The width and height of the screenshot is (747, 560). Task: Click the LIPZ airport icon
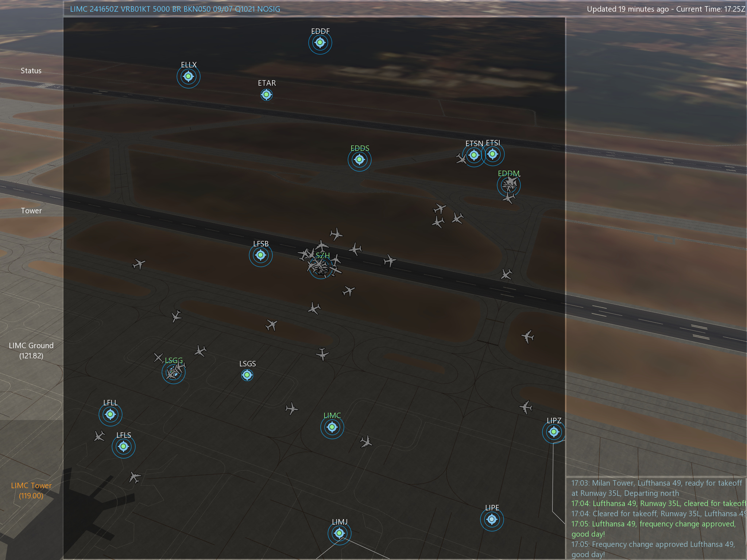[x=554, y=432]
